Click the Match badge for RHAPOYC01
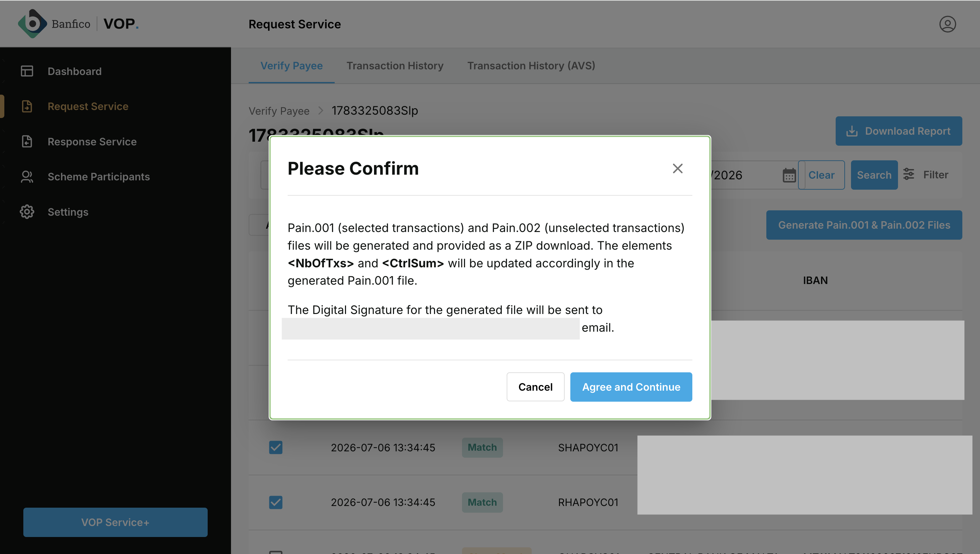This screenshot has width=980, height=554. pos(482,502)
